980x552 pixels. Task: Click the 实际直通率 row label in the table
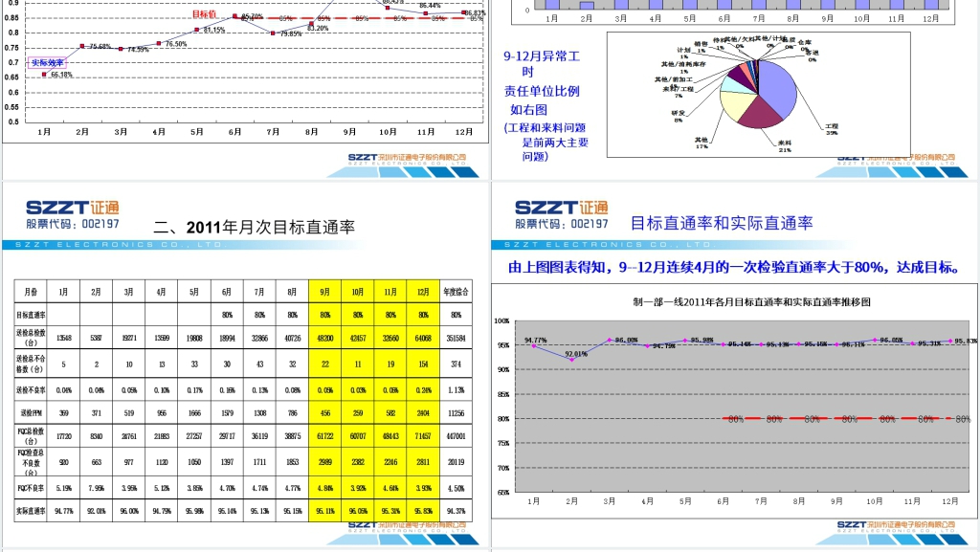[x=31, y=510]
